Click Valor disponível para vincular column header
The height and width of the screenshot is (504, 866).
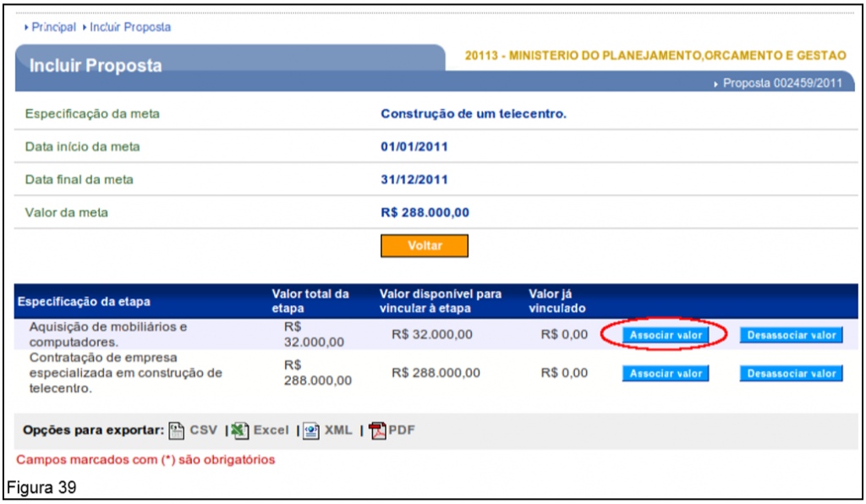440,301
